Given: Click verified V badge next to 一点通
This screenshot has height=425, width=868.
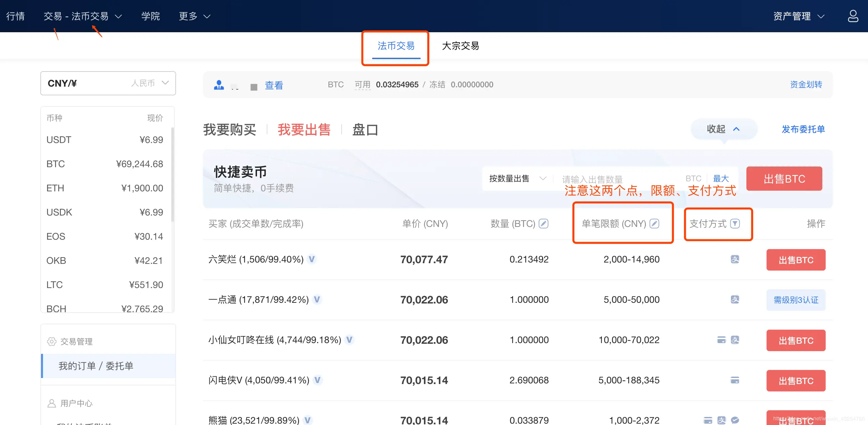Looking at the screenshot, I should [317, 299].
